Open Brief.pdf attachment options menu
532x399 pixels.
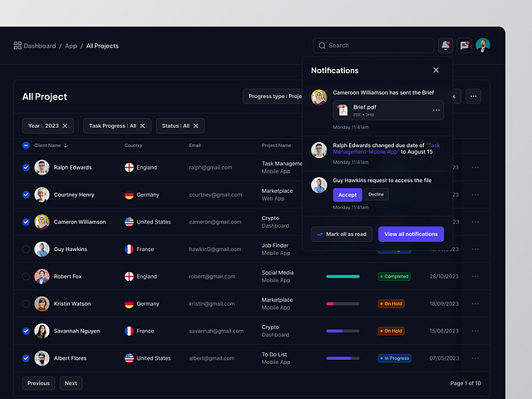436,111
